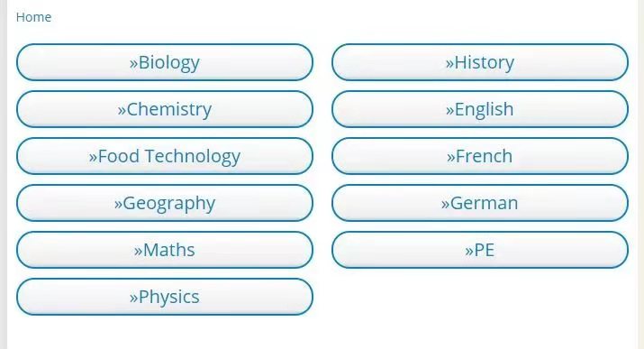Click the chevron before Biology
The image size is (644, 349).
(x=133, y=64)
